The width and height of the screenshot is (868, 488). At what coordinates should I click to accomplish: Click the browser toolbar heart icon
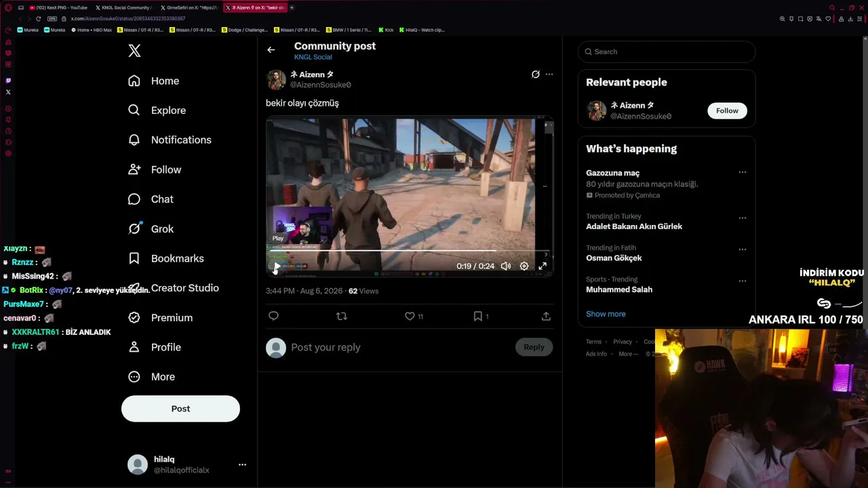tap(828, 18)
